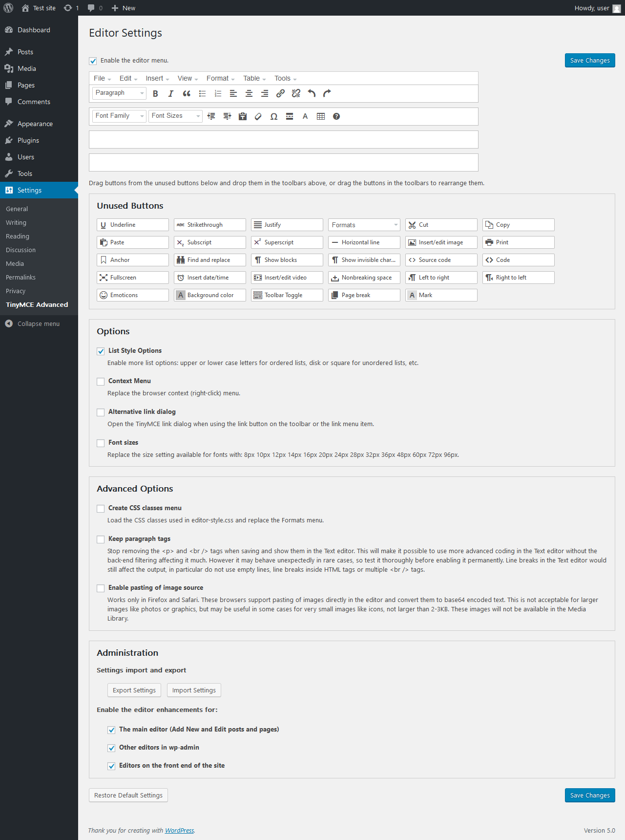Image resolution: width=625 pixels, height=840 pixels.
Task: Click the Emoticons unused button
Action: [133, 295]
